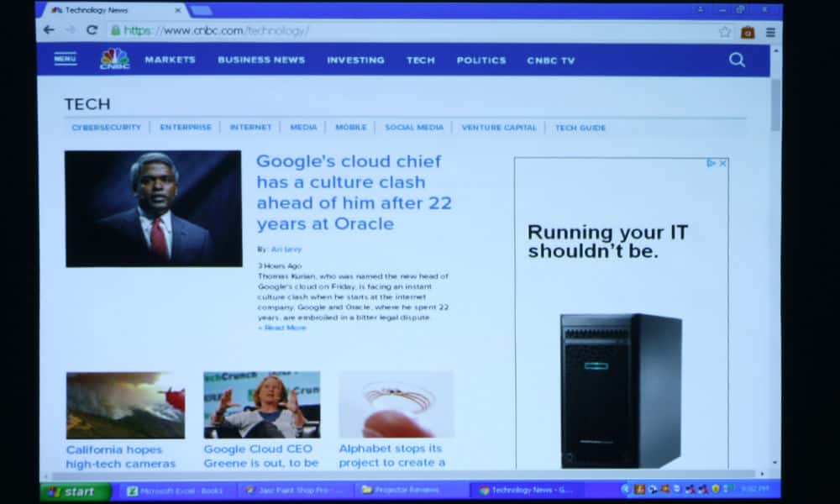The height and width of the screenshot is (504, 840).
Task: Open the California wildfire story thumbnail
Action: coord(125,406)
